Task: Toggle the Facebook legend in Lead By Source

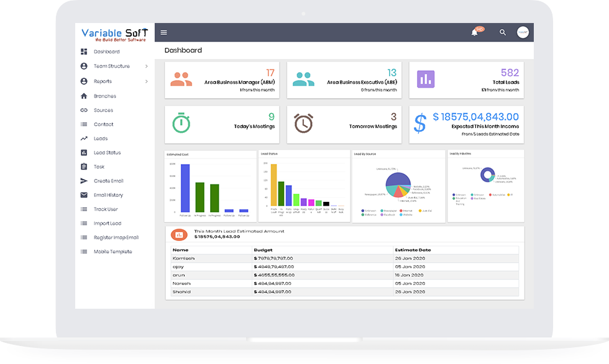Action: [383, 214]
